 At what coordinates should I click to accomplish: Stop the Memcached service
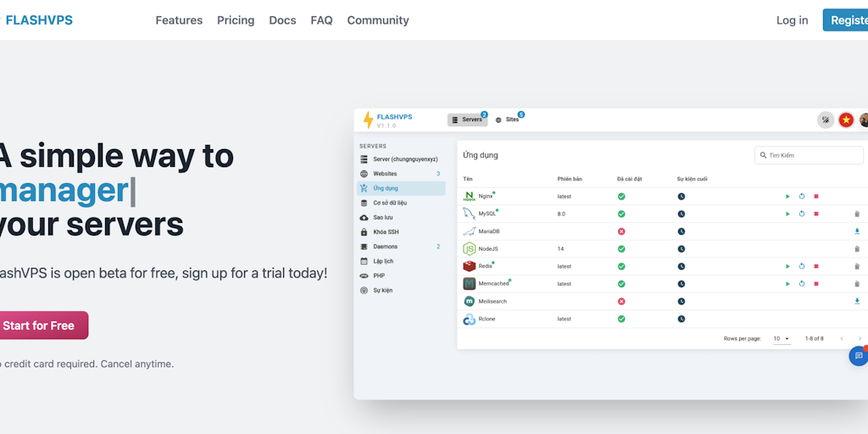coord(816,284)
